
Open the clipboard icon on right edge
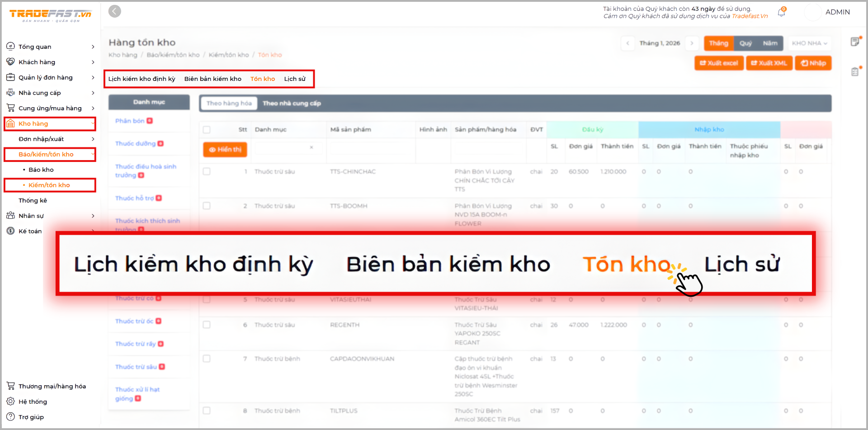(x=854, y=72)
